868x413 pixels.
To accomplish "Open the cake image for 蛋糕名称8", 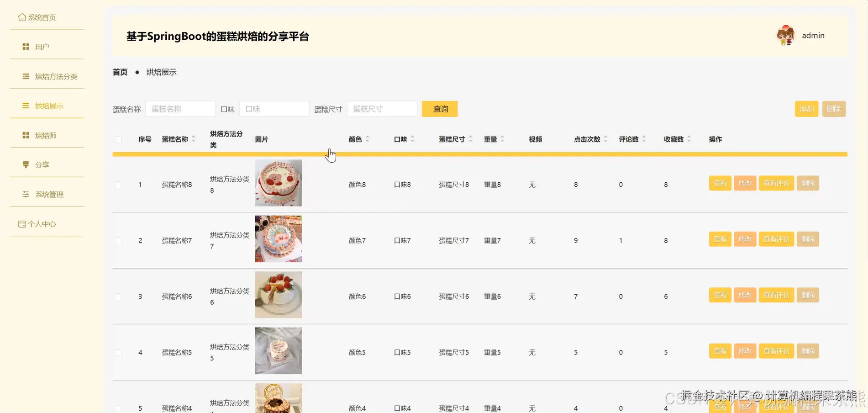I will click(279, 183).
